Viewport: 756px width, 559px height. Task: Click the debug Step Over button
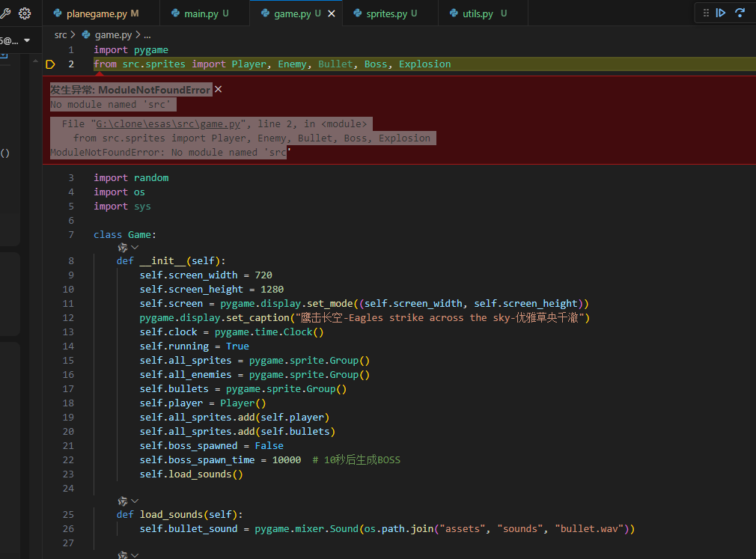tap(740, 13)
